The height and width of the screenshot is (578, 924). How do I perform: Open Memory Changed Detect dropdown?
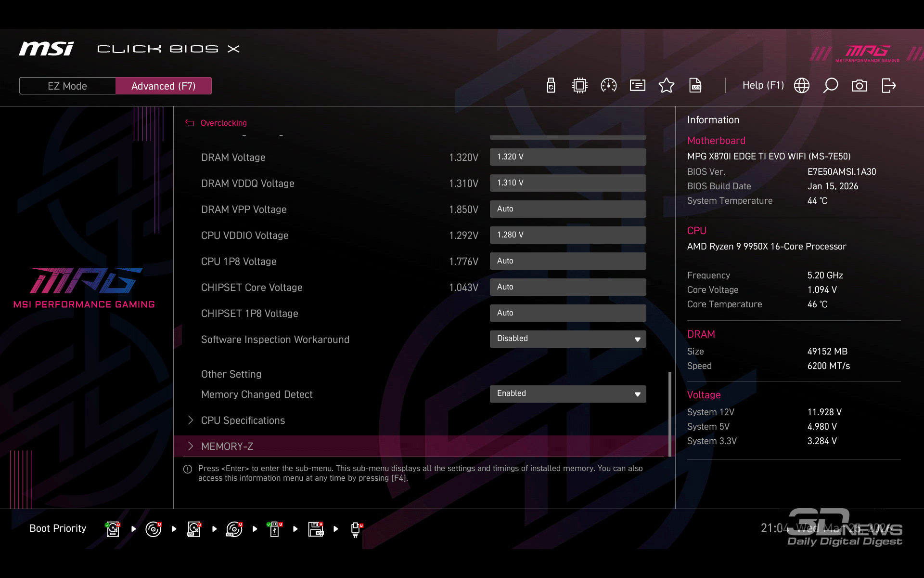tap(568, 394)
